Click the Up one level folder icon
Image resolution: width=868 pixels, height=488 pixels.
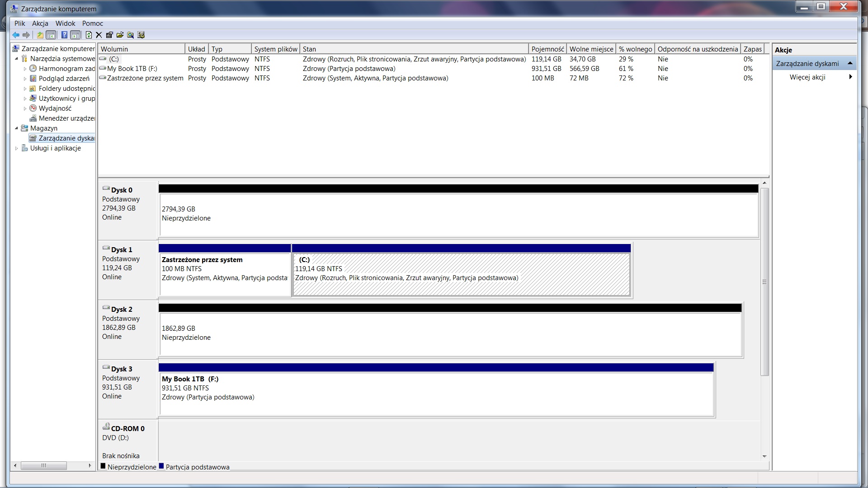40,35
